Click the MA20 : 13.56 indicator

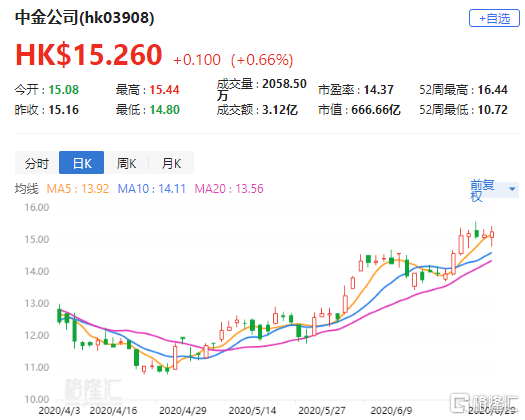229,189
